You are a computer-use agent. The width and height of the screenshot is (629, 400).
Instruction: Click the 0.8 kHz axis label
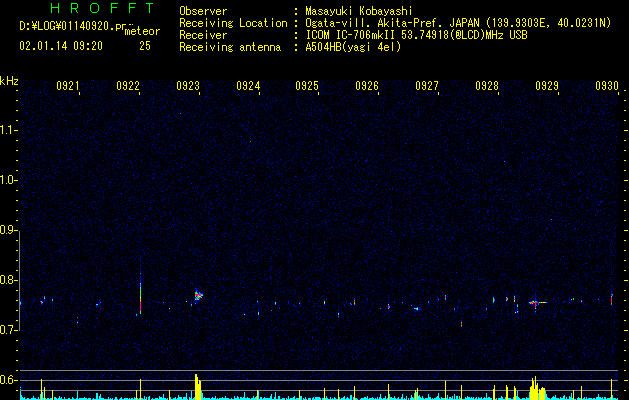click(x=9, y=280)
